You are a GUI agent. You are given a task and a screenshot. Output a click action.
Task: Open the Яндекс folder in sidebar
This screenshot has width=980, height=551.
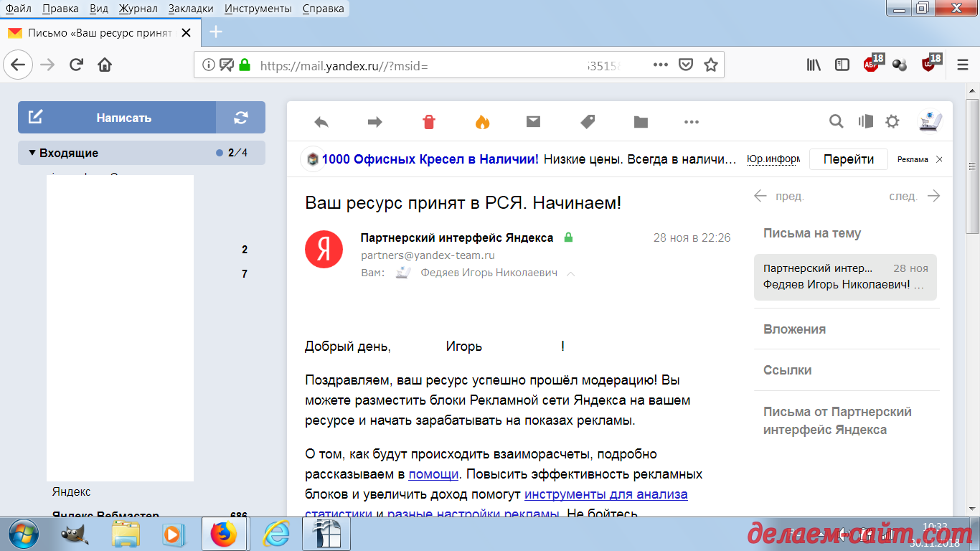[72, 492]
